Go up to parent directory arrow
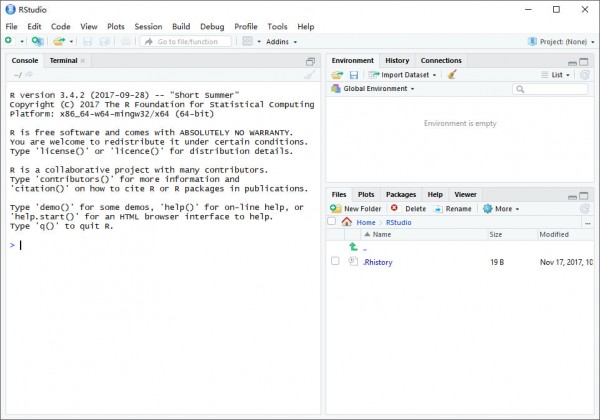Image resolution: width=600 pixels, height=420 pixels. (353, 246)
